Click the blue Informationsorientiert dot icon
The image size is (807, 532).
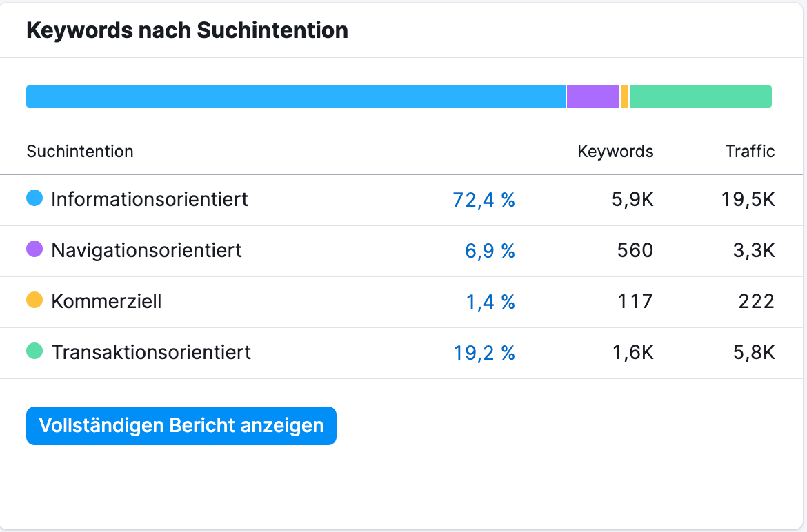click(x=34, y=198)
